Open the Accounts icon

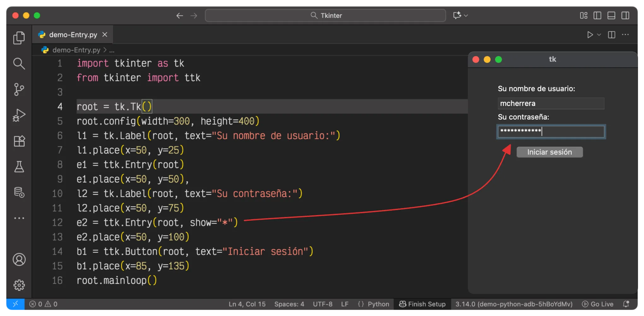(x=19, y=260)
